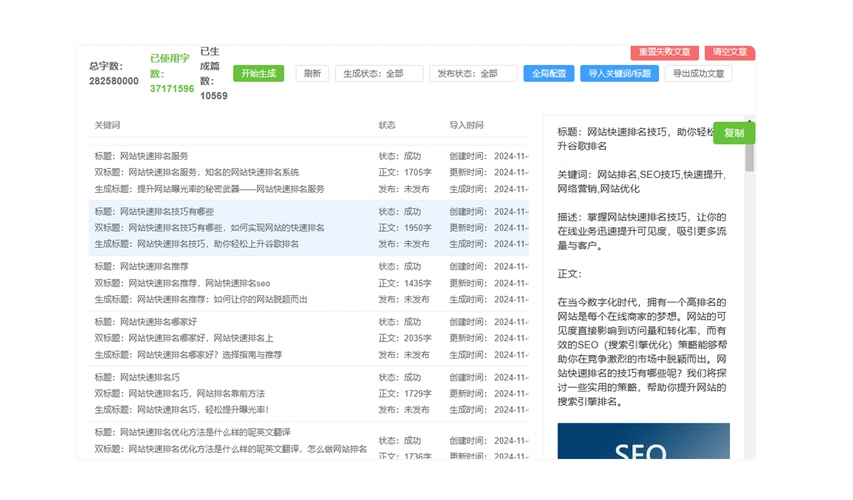
Task: Click the 描述：掌握网站快速排名技巧 paragraph
Action: [641, 231]
